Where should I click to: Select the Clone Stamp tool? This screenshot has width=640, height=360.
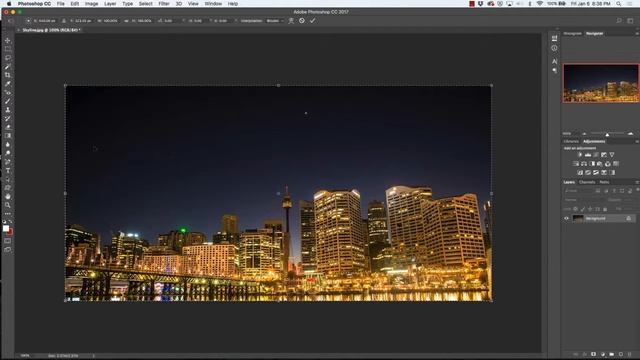8,110
